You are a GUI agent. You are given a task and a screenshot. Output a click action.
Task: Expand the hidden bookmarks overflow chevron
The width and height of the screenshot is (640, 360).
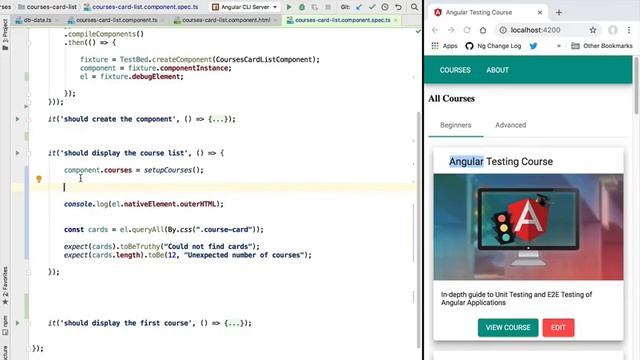point(558,46)
